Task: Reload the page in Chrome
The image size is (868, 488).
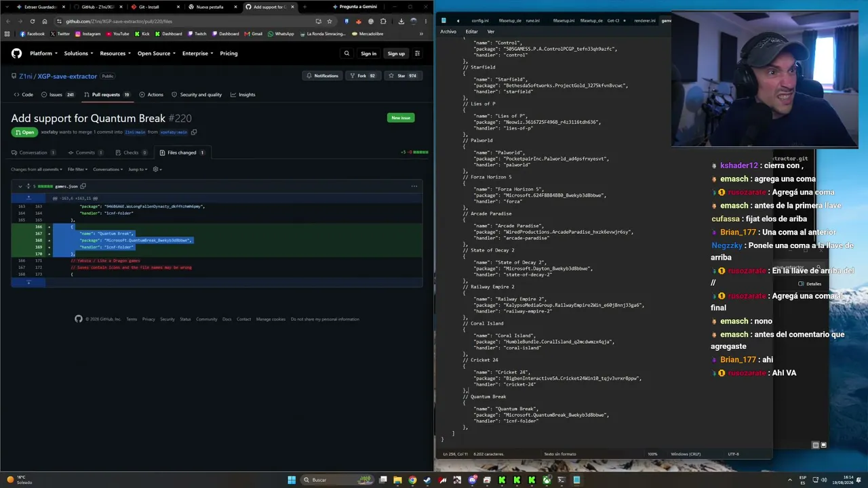Action: (x=32, y=21)
